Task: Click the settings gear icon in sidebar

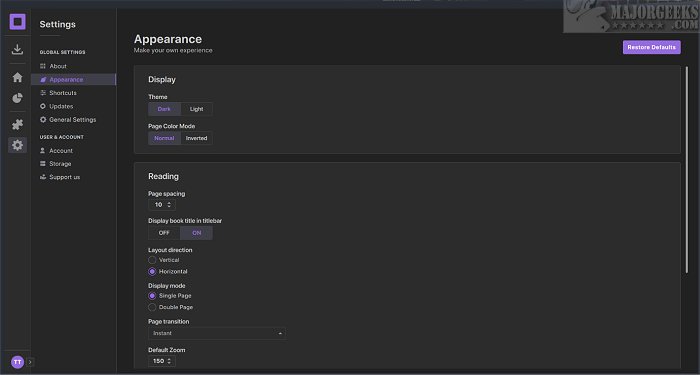Action: click(x=17, y=145)
